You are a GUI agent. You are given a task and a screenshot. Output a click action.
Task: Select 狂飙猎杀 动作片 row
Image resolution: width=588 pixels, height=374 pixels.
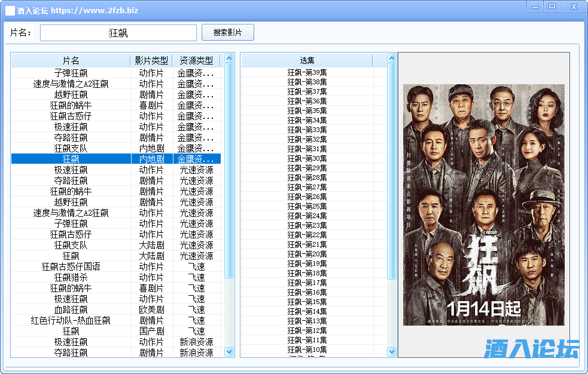tap(71, 277)
